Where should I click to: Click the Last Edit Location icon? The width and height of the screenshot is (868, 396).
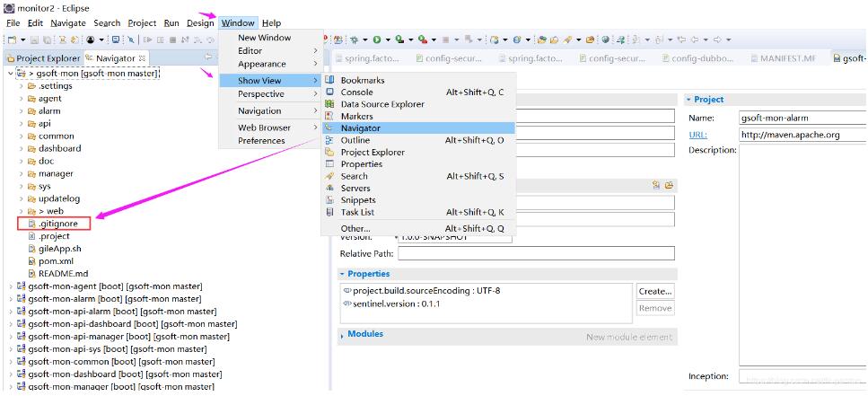(682, 40)
